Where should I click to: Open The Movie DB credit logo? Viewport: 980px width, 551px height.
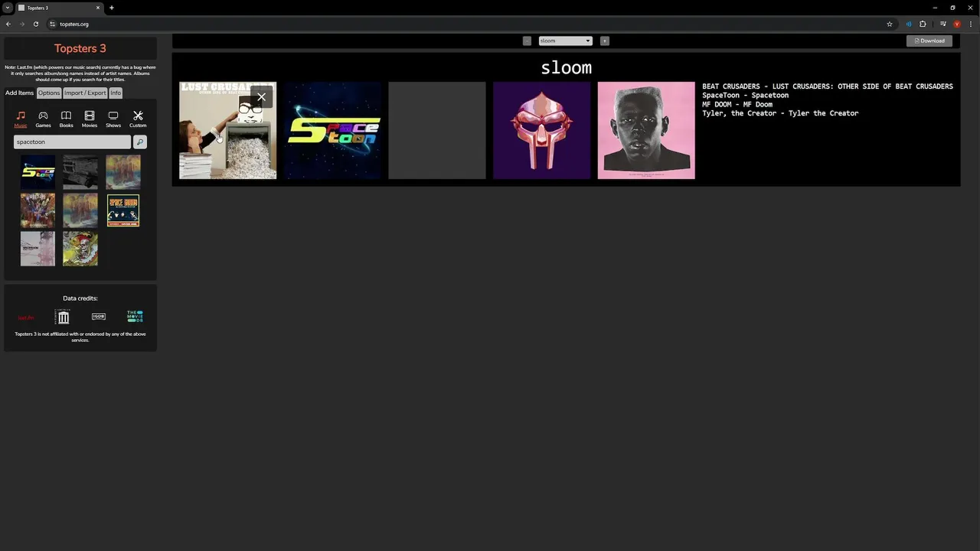(x=135, y=316)
